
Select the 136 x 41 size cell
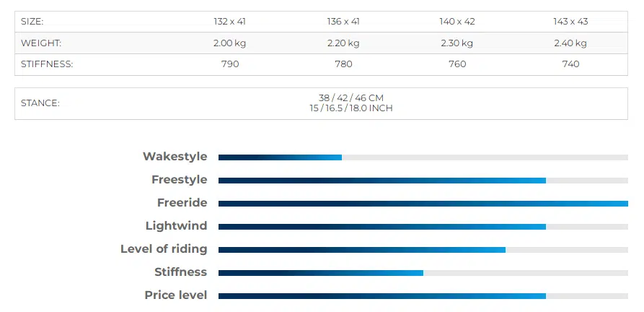click(x=343, y=22)
